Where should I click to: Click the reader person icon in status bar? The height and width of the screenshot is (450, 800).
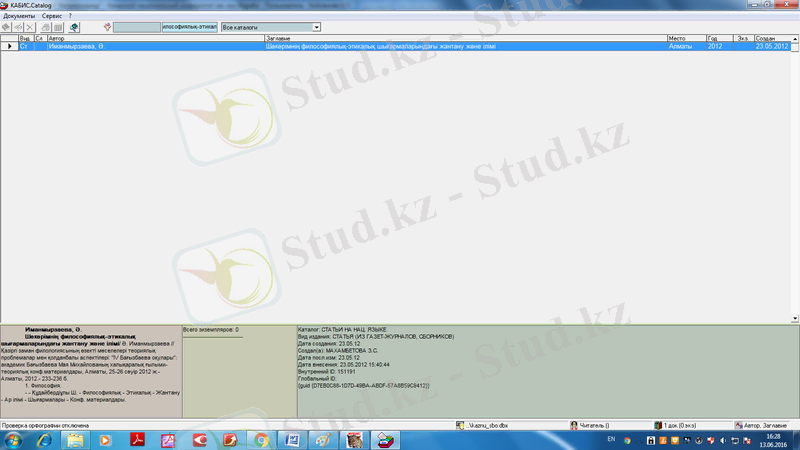pos(574,425)
